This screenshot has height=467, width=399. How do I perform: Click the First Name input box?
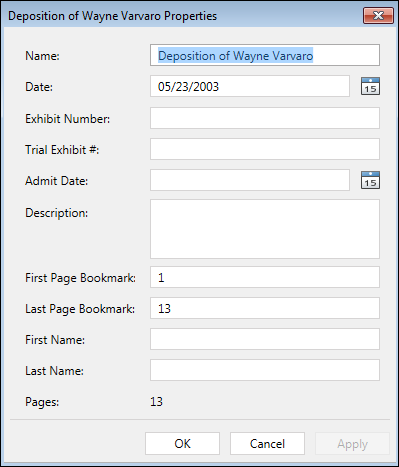tap(265, 339)
